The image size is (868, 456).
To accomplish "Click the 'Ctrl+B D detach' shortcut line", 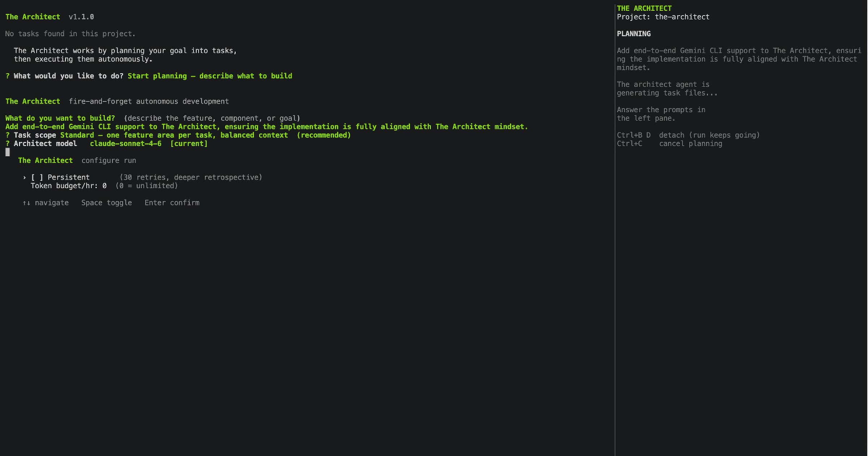I will click(688, 135).
